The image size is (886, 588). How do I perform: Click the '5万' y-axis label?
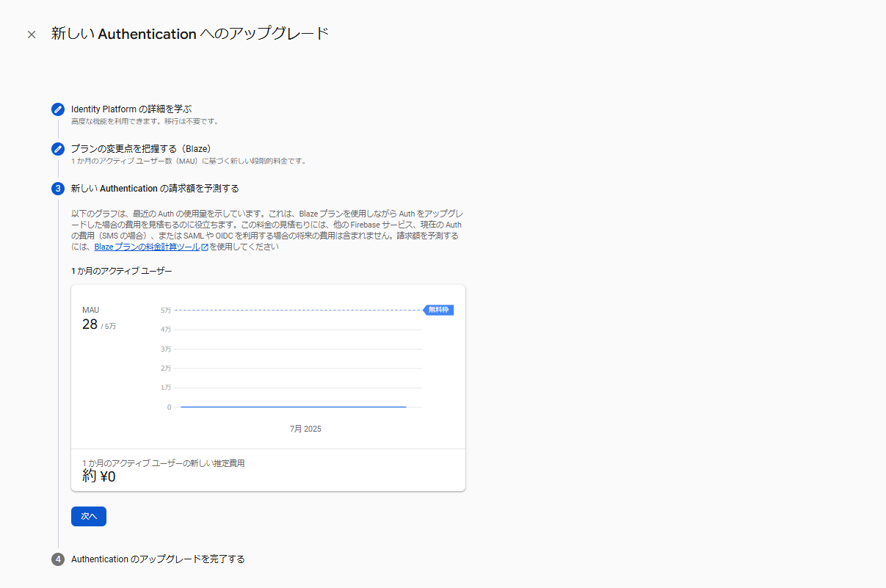point(166,310)
